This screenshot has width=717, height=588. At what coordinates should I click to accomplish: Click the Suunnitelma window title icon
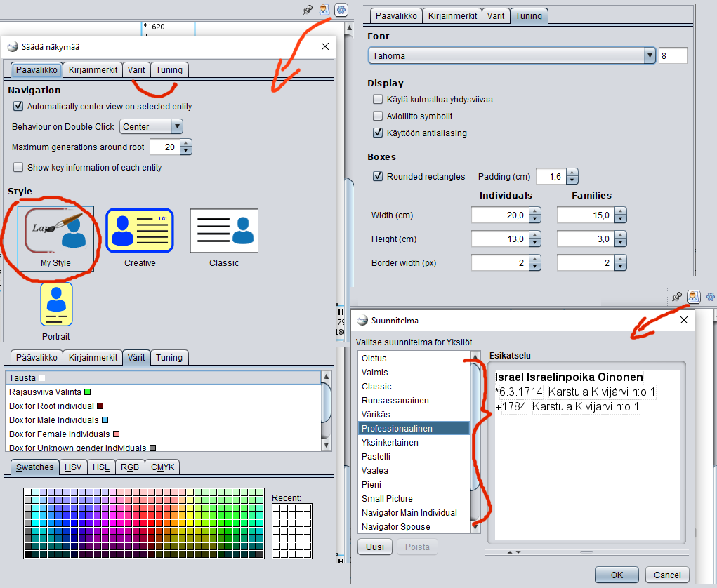coord(362,320)
